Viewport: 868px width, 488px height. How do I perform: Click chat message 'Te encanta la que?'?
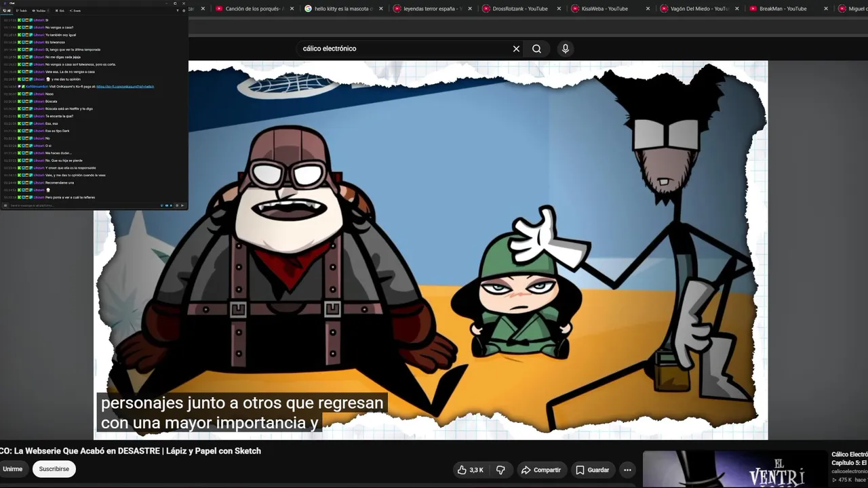(60, 116)
